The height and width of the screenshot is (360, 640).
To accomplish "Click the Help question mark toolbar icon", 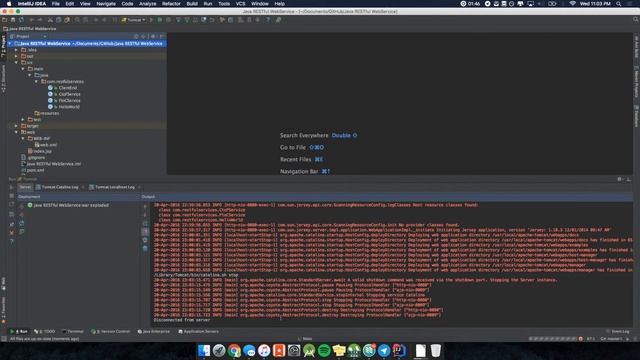I will (268, 20).
